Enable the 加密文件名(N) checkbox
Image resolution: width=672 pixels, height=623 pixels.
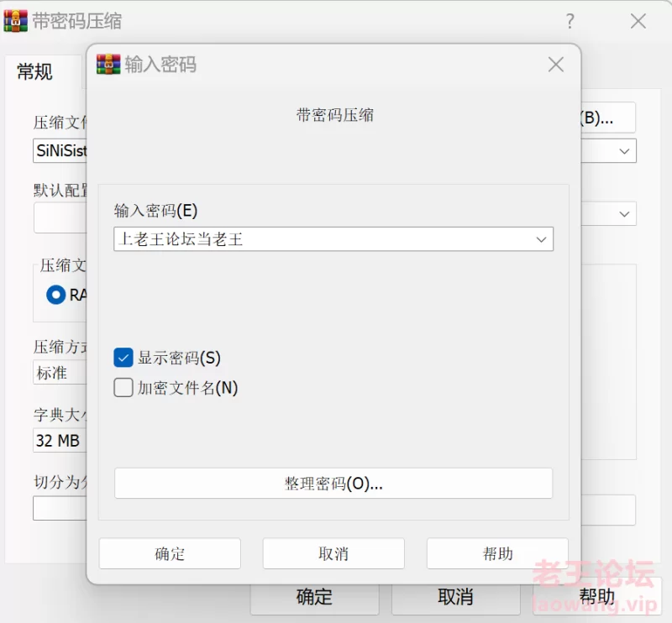pos(123,388)
